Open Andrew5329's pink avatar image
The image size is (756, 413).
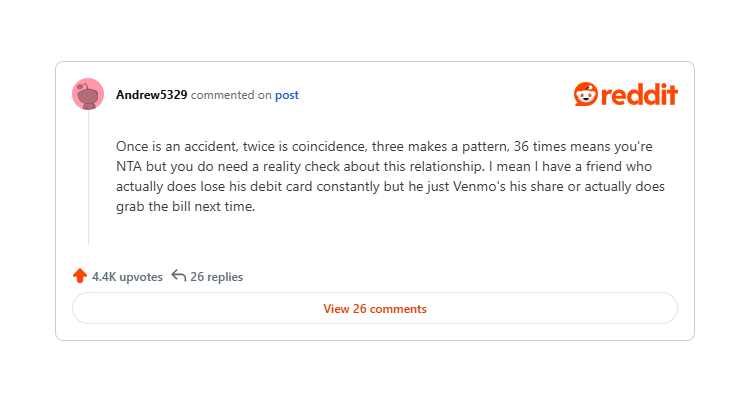(x=88, y=94)
